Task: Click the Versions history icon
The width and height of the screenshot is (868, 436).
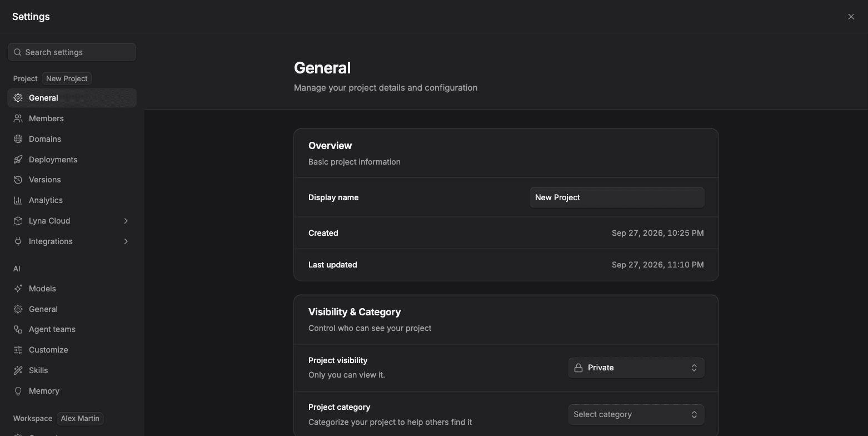Action: (x=18, y=180)
